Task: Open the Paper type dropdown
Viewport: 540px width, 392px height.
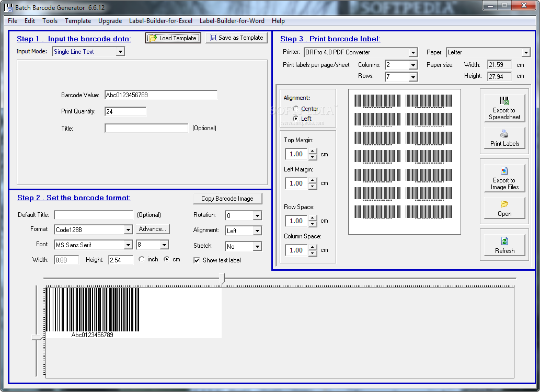Action: point(525,52)
